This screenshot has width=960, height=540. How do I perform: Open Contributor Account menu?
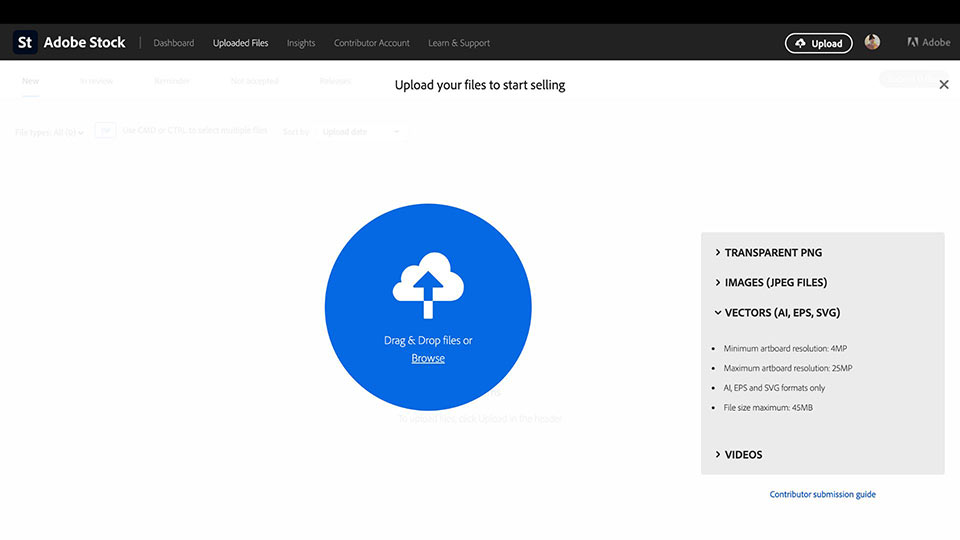372,43
